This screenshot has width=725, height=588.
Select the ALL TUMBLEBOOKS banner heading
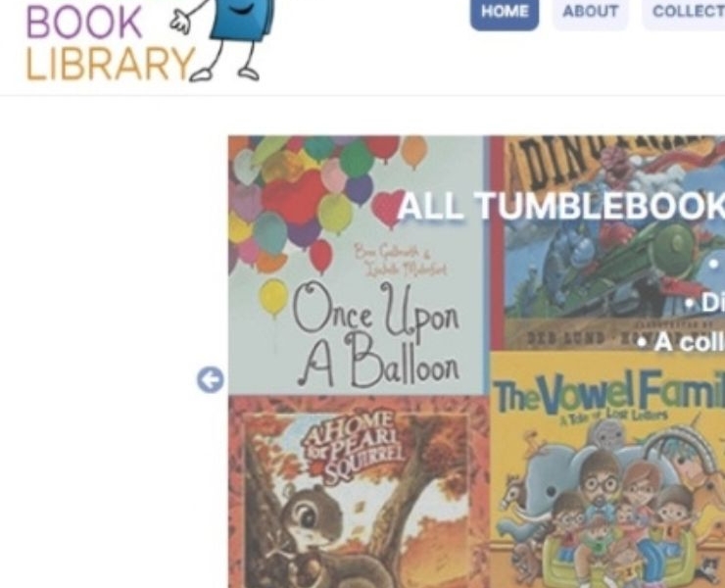click(x=561, y=205)
